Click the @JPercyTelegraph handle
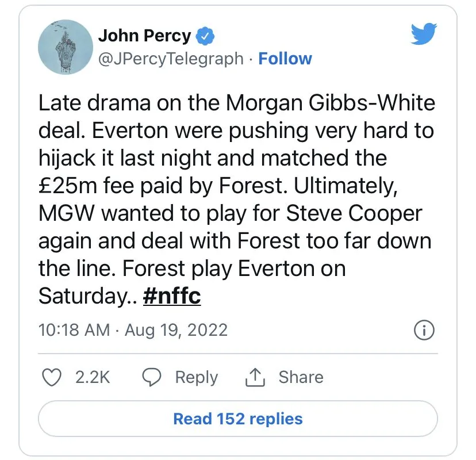 (x=171, y=59)
